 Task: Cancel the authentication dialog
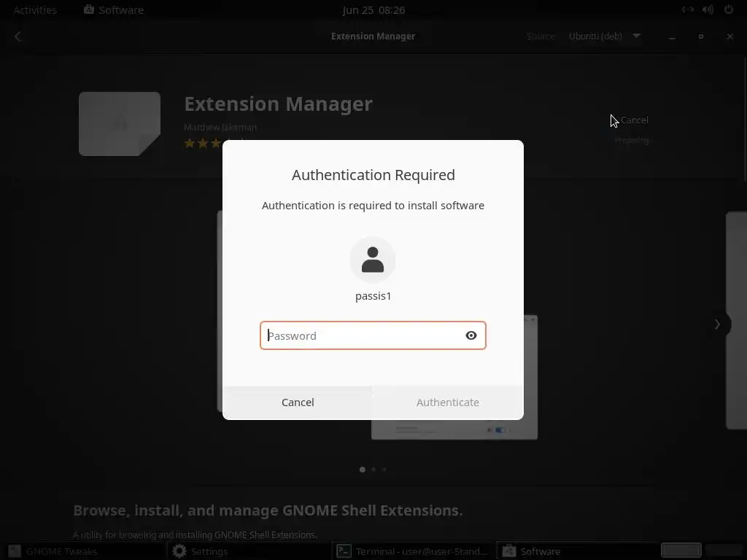pos(298,402)
